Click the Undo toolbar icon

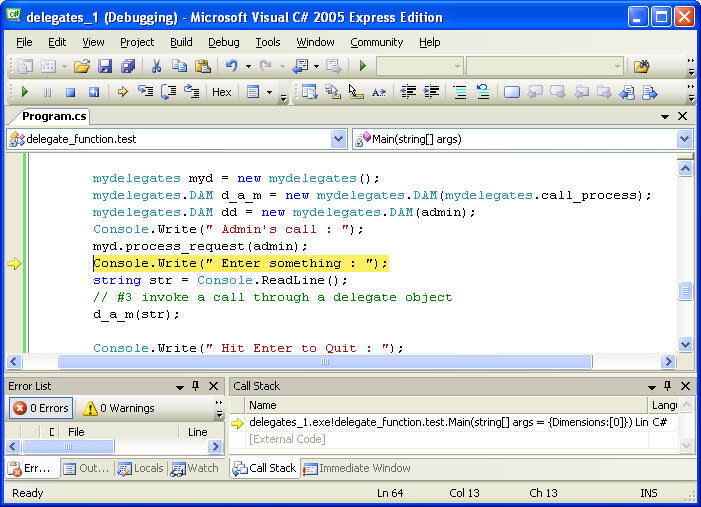(x=232, y=66)
